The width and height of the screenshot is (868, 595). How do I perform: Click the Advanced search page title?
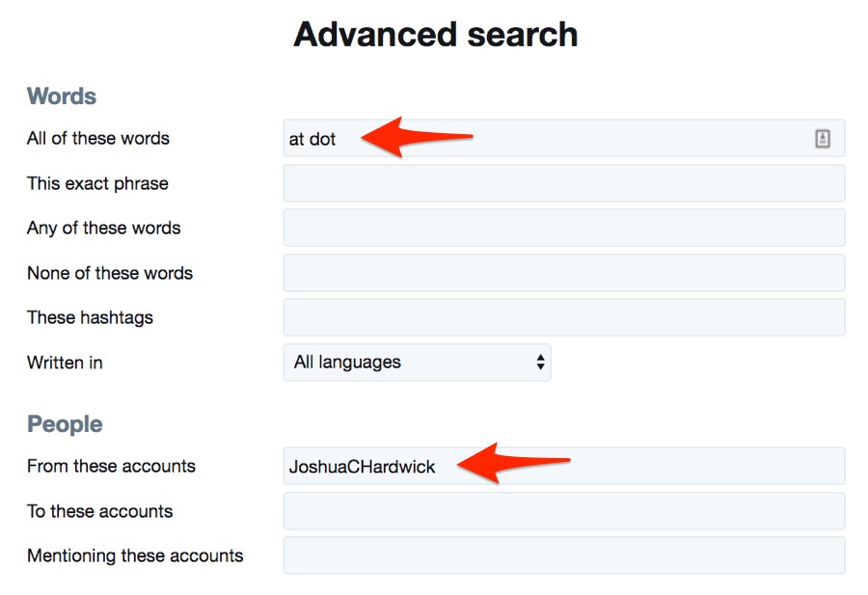(435, 35)
